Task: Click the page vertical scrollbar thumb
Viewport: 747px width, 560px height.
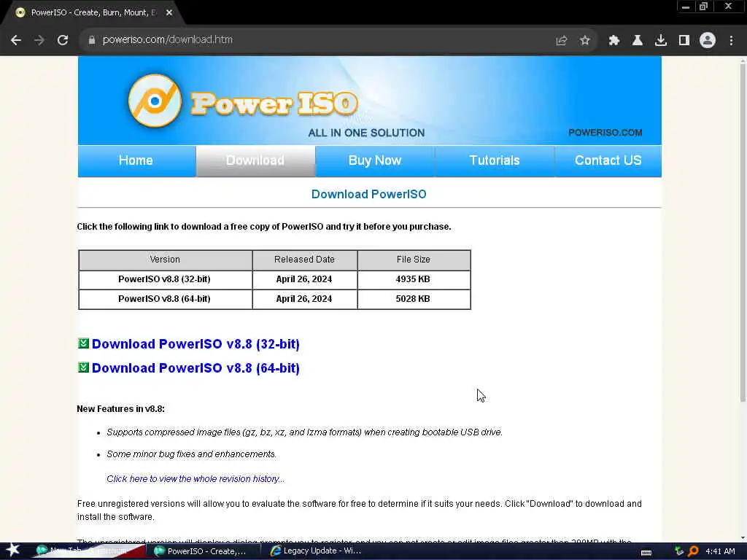Action: (x=742, y=233)
